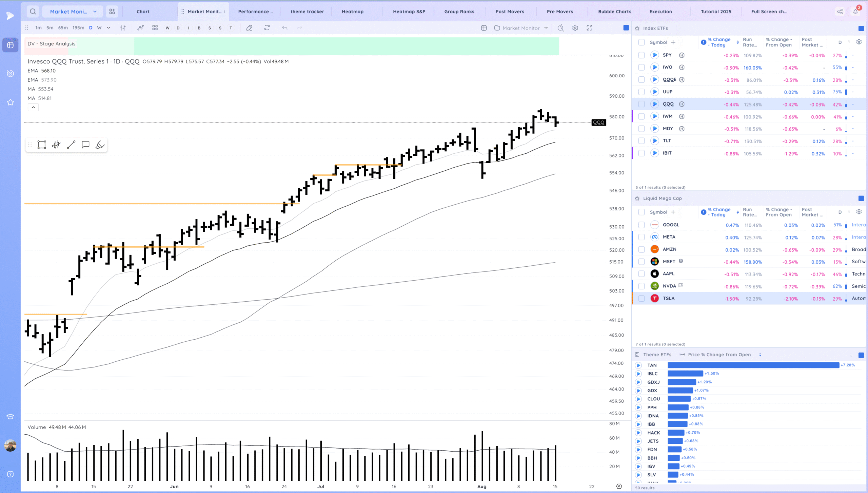Select the trend line drawing tool

pos(71,145)
